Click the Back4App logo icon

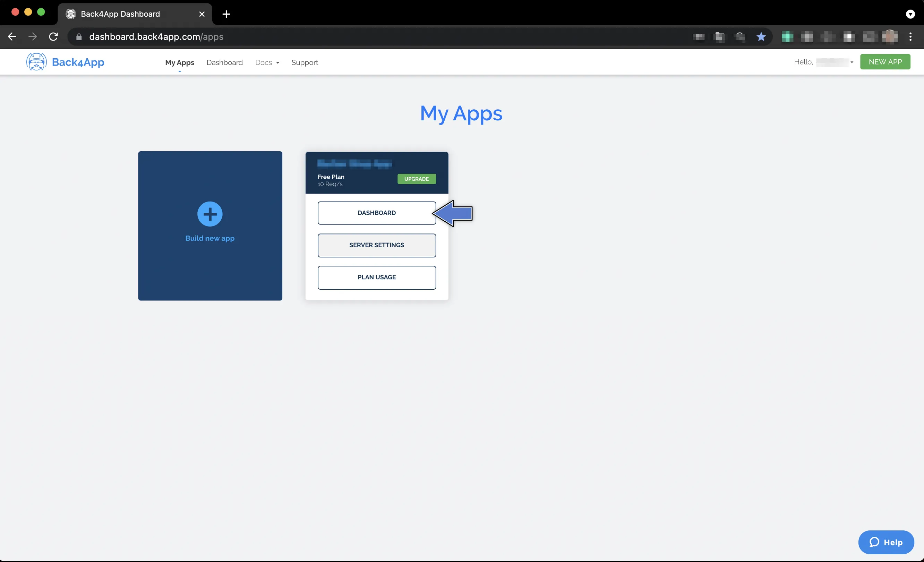coord(36,62)
